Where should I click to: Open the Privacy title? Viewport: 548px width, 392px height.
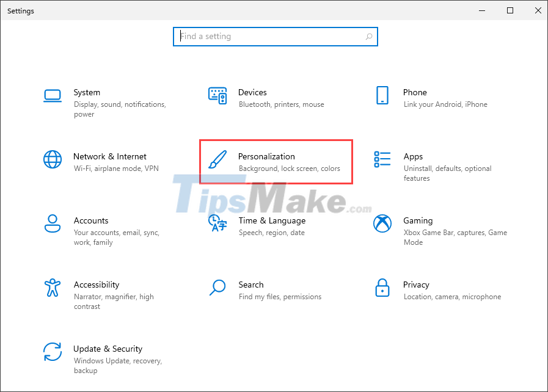pos(416,285)
